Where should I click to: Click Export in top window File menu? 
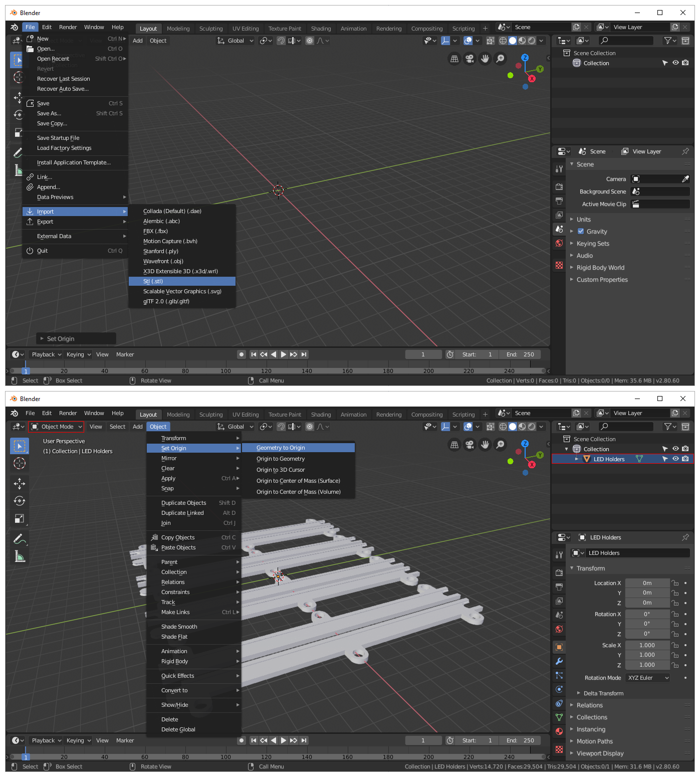point(75,222)
